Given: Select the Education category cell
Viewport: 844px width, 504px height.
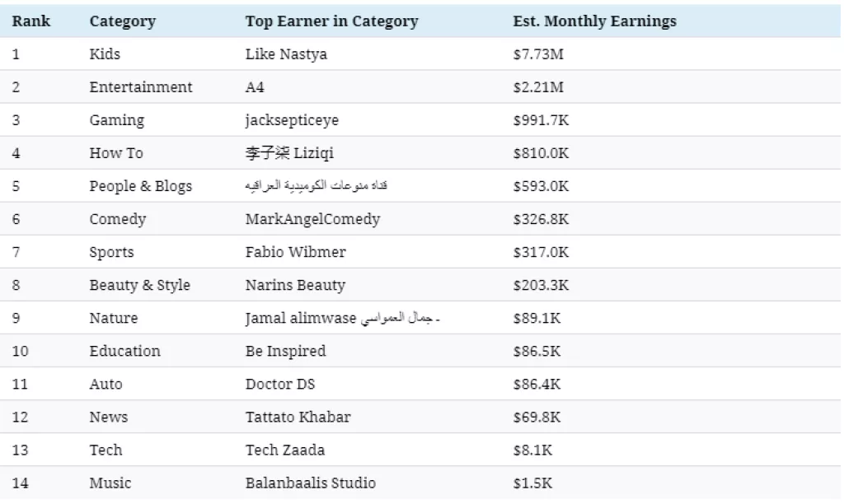Looking at the screenshot, I should pyautogui.click(x=124, y=351).
